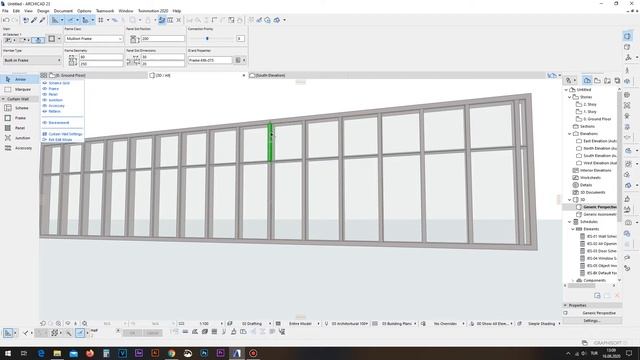This screenshot has width=640, height=360.
Task: Click the Settings button in Navigator properties
Action: pyautogui.click(x=591, y=321)
